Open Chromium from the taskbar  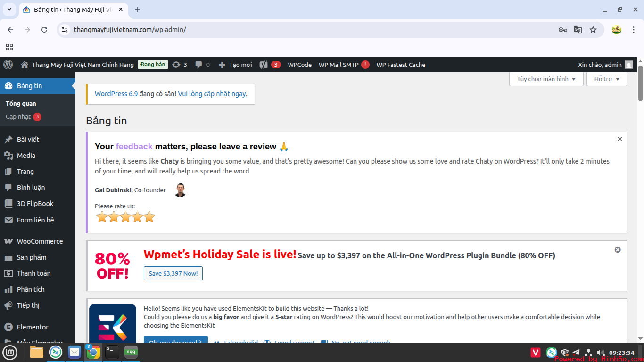pyautogui.click(x=93, y=352)
